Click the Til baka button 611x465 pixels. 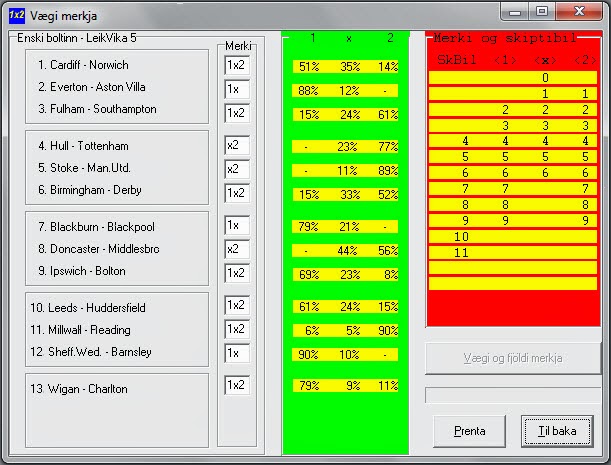click(x=557, y=430)
